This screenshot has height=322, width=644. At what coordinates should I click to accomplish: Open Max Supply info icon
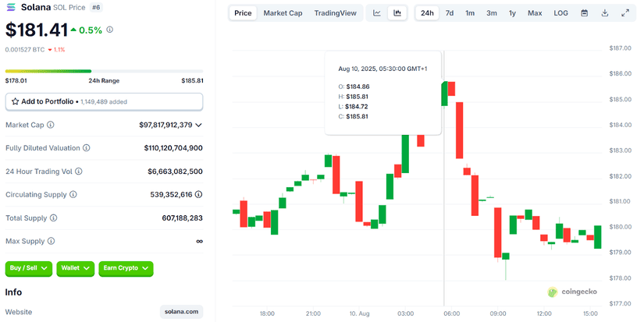click(51, 241)
